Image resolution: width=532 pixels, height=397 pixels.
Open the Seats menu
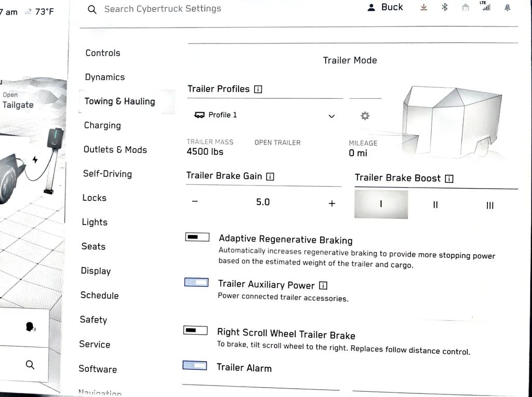click(x=94, y=246)
